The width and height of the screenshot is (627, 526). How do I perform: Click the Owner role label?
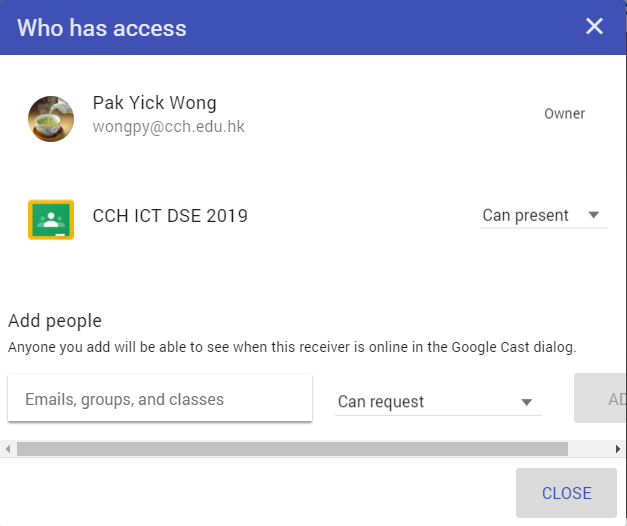coord(564,114)
